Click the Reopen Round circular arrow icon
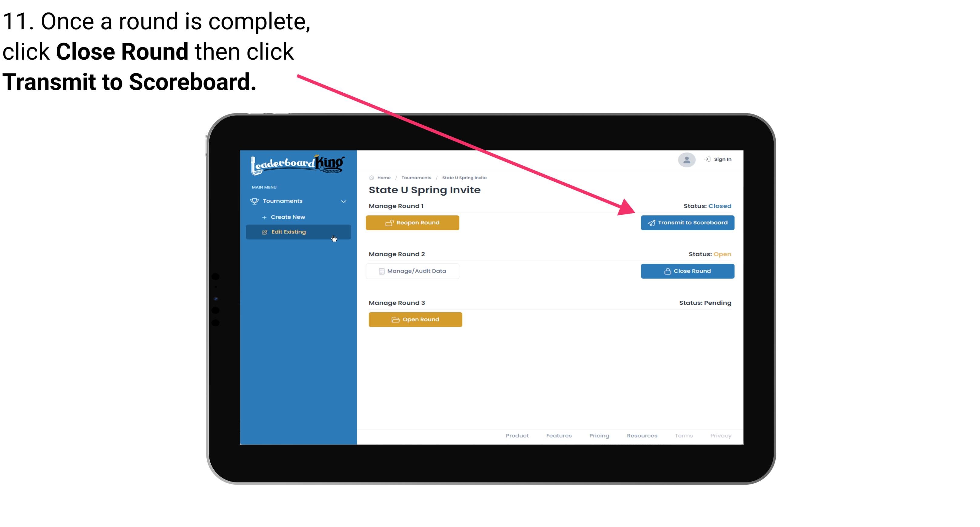The image size is (980, 527). pyautogui.click(x=389, y=223)
